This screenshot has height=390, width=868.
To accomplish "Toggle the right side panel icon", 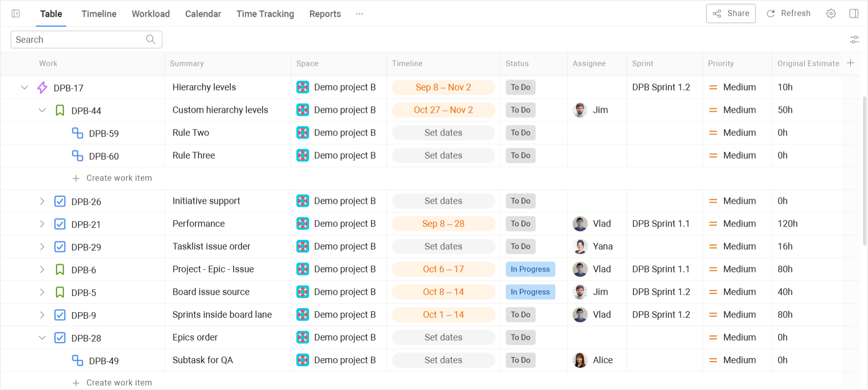I will pos(854,14).
